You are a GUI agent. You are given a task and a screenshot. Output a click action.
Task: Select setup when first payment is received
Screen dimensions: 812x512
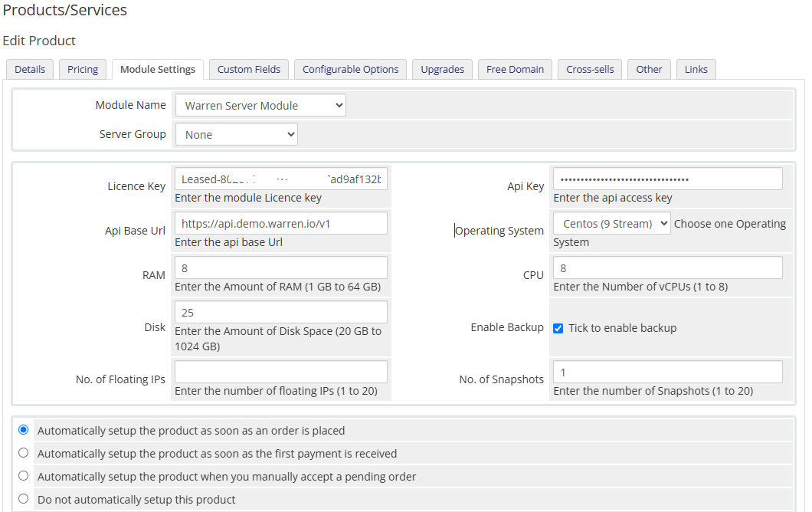(x=24, y=453)
